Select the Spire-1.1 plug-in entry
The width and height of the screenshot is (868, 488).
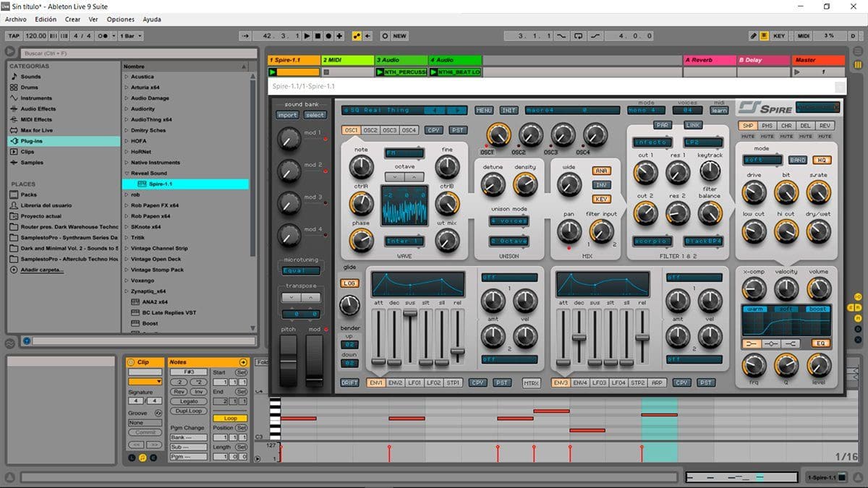click(186, 184)
